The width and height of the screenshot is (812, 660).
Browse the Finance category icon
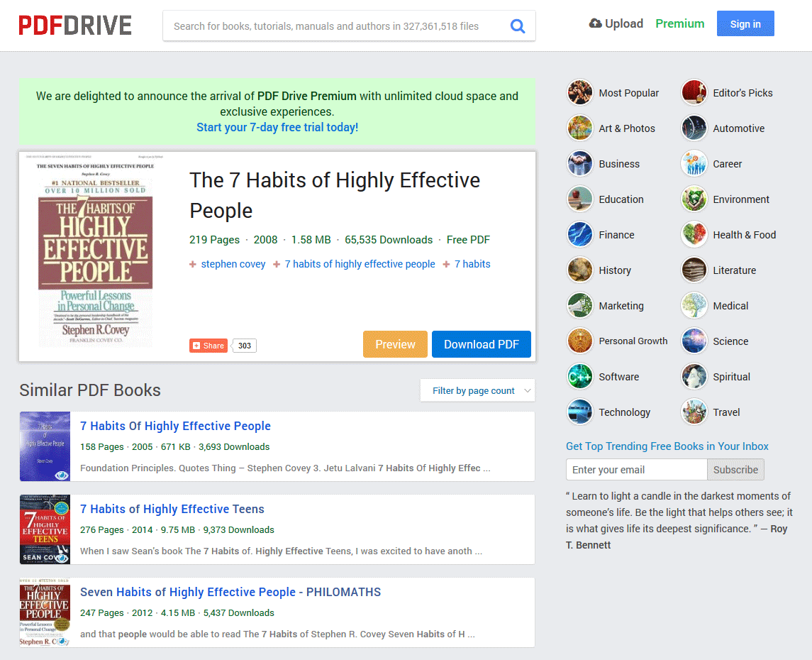pos(579,234)
